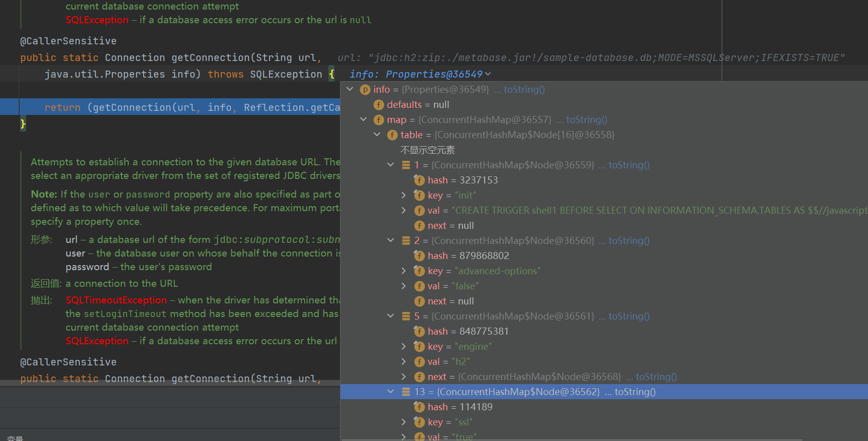Click the array element icon of node 13
This screenshot has height=441, width=868.
406,392
